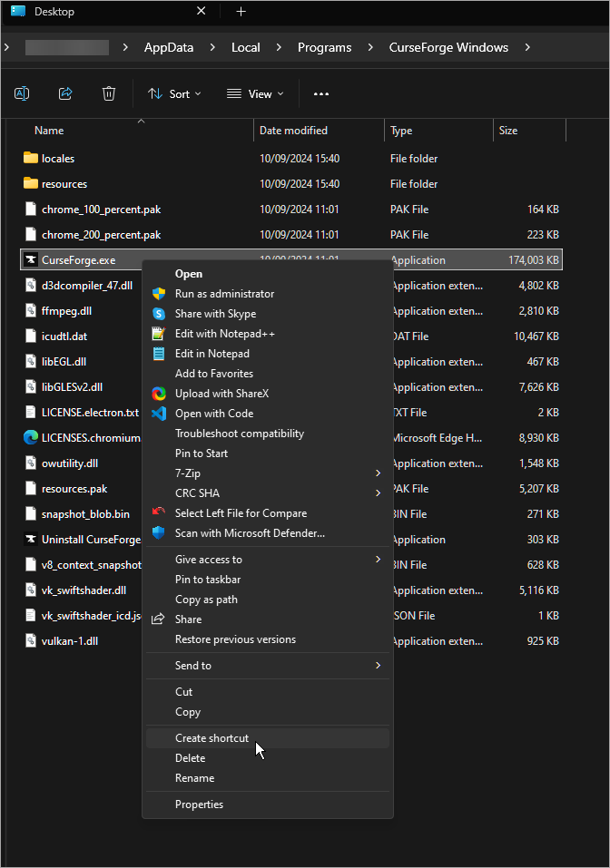The width and height of the screenshot is (610, 868).
Task: Click the Share toolbar icon
Action: 65,93
